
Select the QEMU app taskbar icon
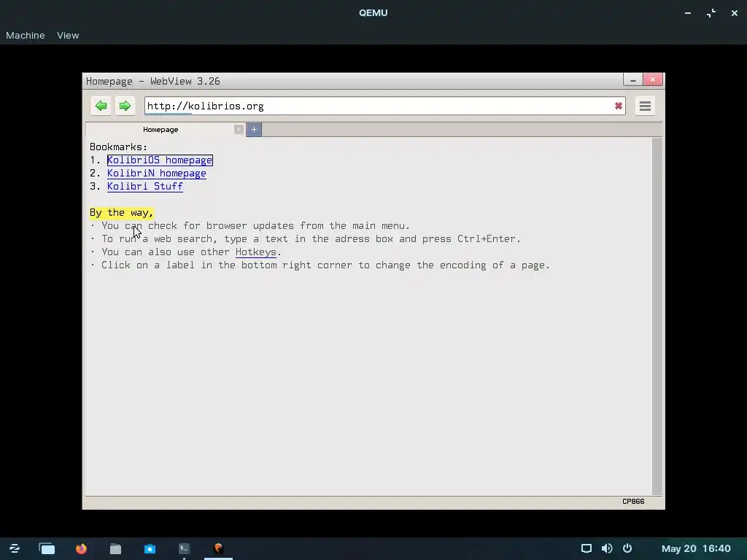tap(218, 548)
